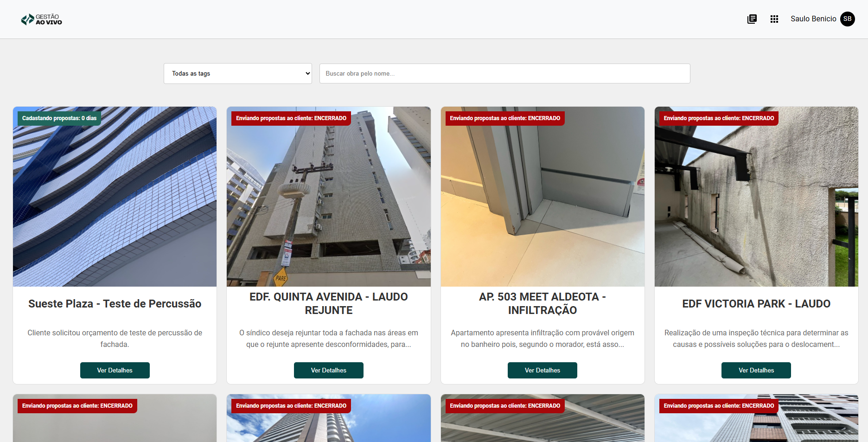Open the AP. 503 Meet Aldeota infiltration photo
This screenshot has width=868, height=442.
(x=542, y=197)
